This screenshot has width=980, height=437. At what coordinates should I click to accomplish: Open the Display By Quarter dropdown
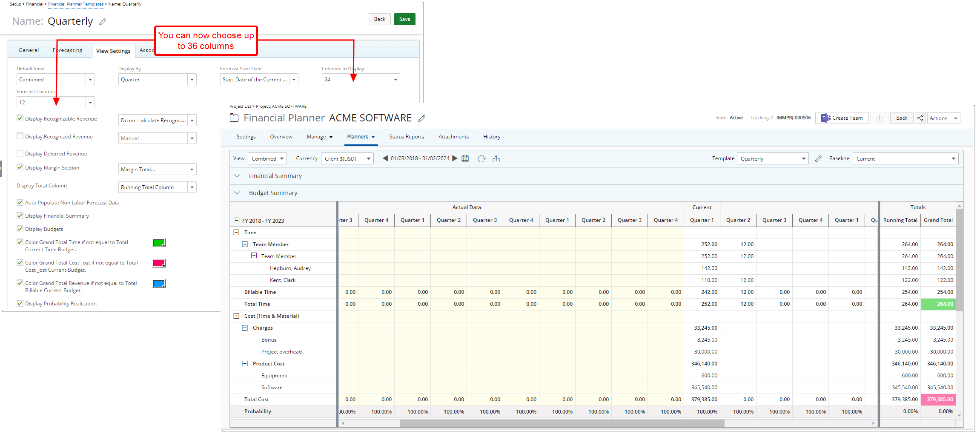click(x=157, y=80)
